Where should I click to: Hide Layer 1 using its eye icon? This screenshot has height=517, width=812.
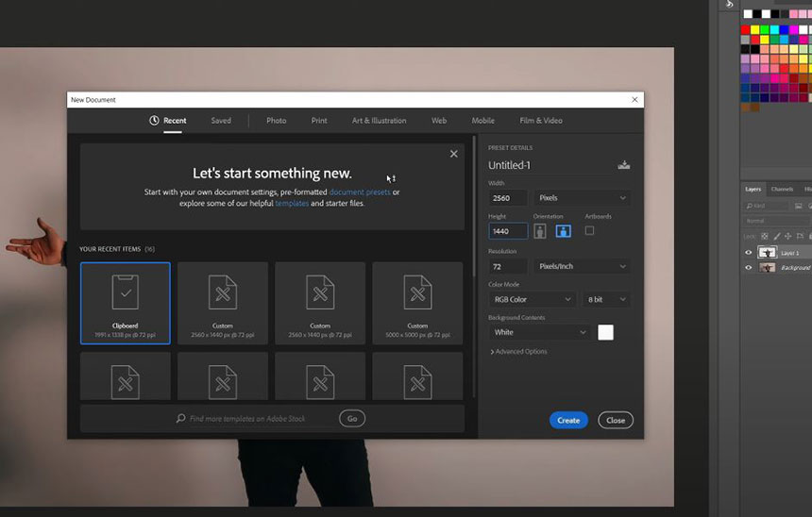749,253
